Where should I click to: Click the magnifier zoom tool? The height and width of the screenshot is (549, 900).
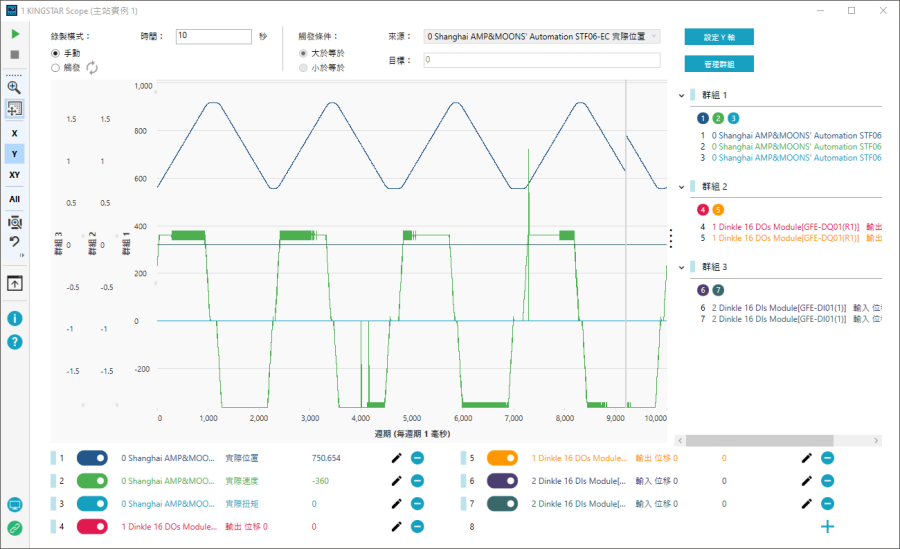tap(14, 87)
